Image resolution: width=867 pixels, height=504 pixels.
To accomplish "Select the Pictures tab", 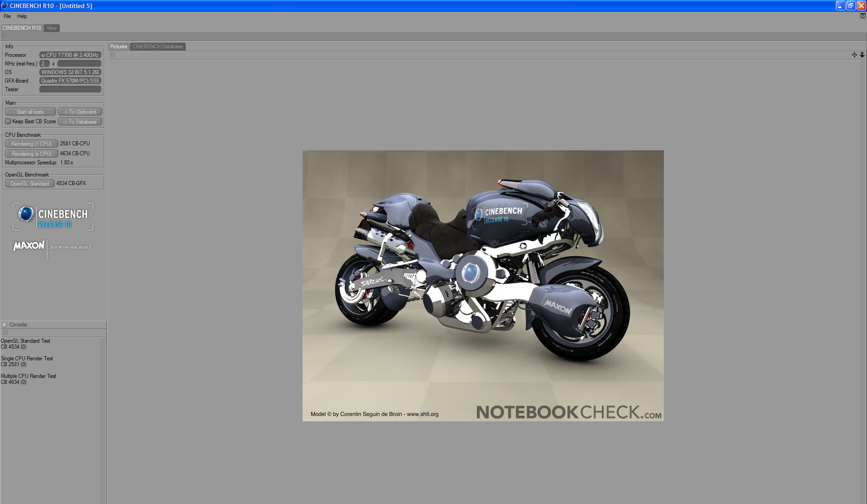I will point(119,47).
